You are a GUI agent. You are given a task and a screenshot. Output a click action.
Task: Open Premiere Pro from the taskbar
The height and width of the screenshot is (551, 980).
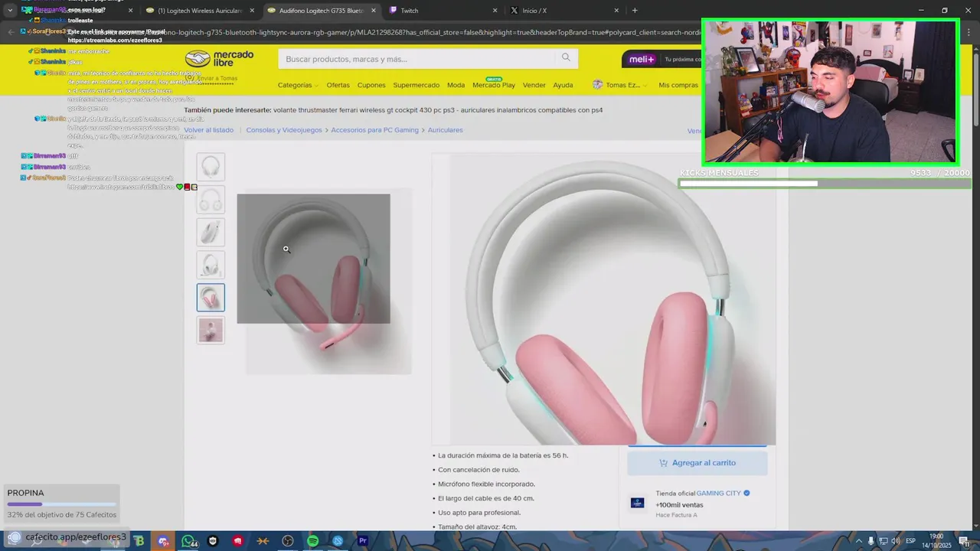coord(363,541)
